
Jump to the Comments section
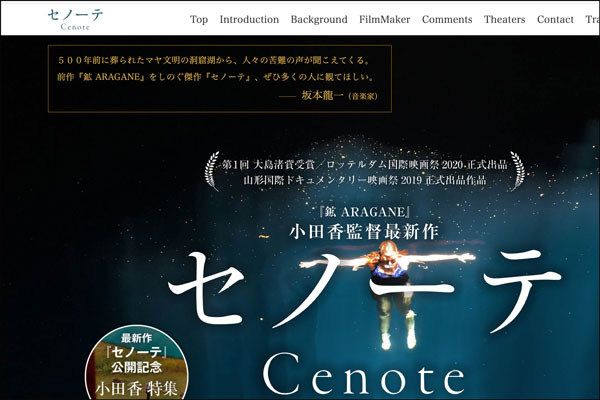pyautogui.click(x=447, y=19)
